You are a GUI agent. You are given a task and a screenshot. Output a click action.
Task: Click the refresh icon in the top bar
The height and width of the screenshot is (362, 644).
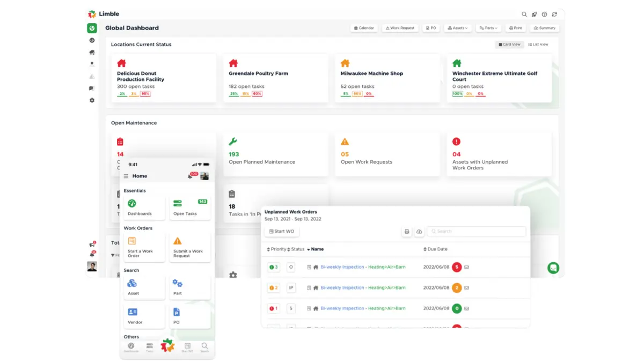click(x=554, y=14)
